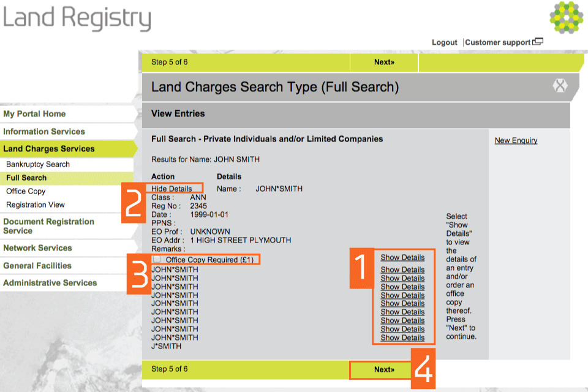Navigate to Information Services
The height and width of the screenshot is (392, 588).
pos(45,131)
